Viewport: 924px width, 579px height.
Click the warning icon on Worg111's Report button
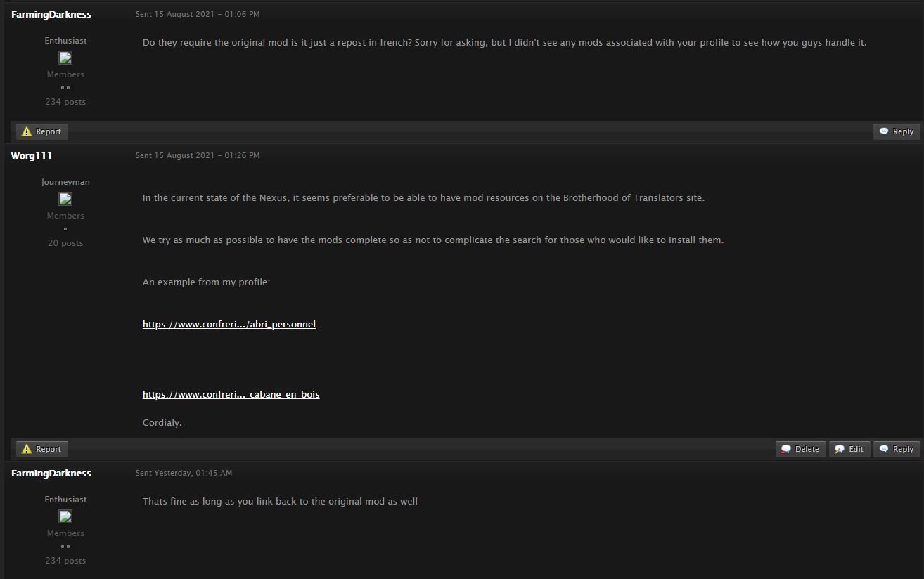pyautogui.click(x=27, y=449)
